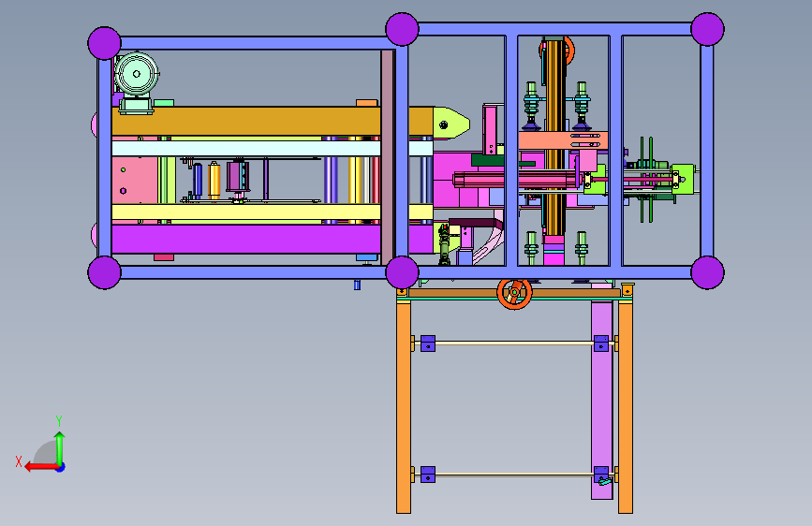Click the lower-left blue bearing block on the stand
The height and width of the screenshot is (526, 812).
[x=428, y=475]
